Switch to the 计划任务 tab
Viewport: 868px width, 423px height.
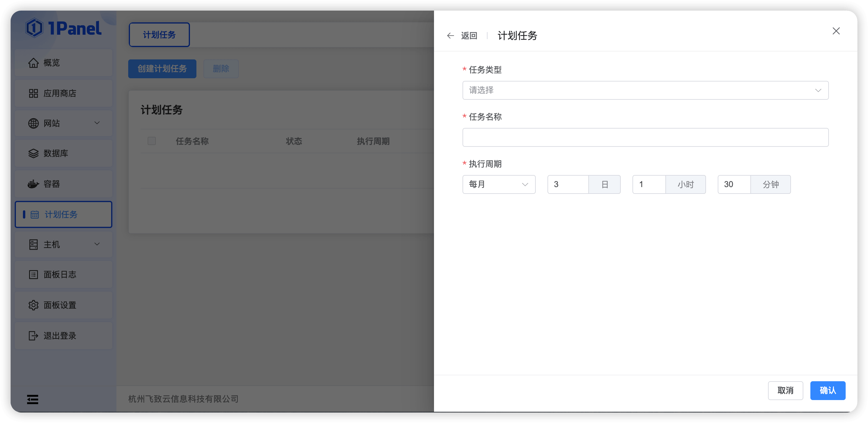pyautogui.click(x=159, y=34)
